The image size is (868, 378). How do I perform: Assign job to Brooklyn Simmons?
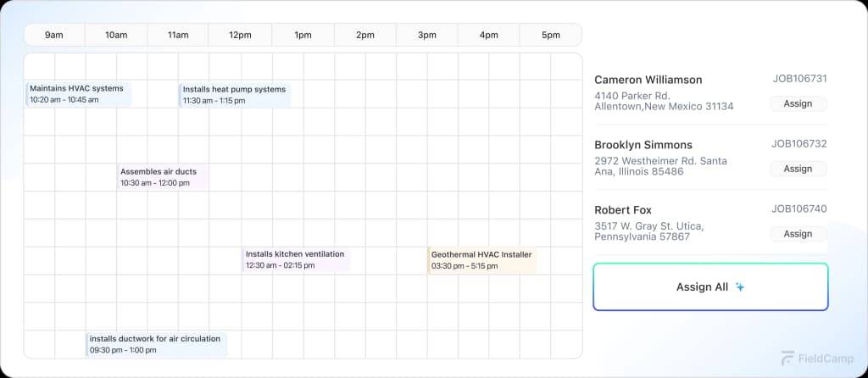click(798, 169)
